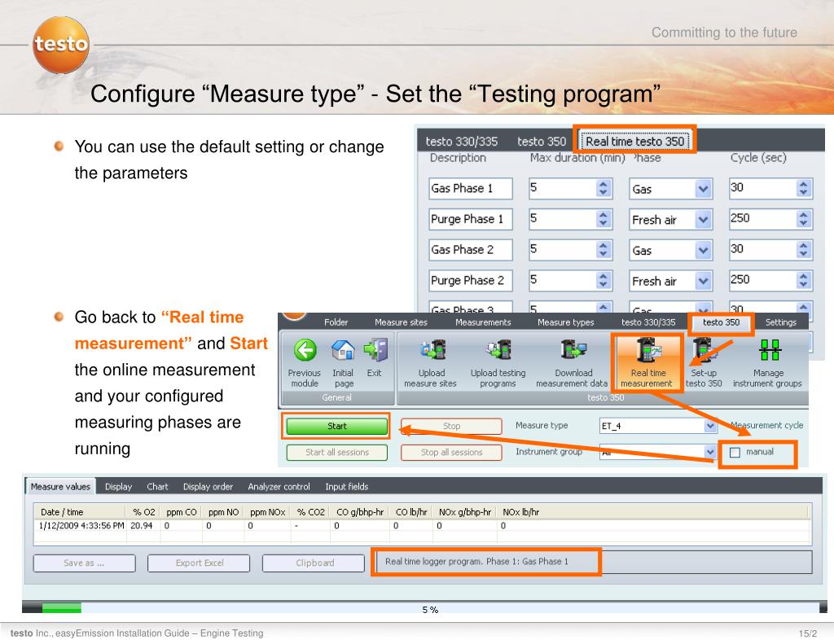Click the green Start button
Screen dimensions: 834x644
[336, 426]
